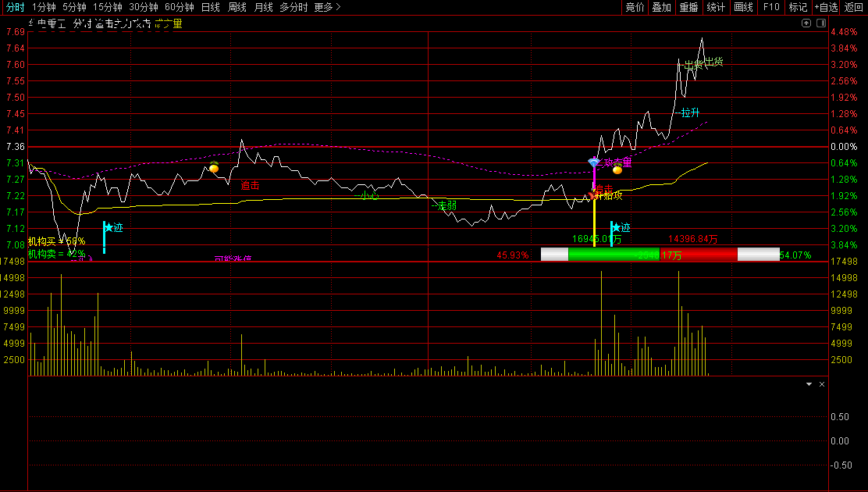Close the bottom indicator sub-panel with X

pyautogui.click(x=822, y=384)
